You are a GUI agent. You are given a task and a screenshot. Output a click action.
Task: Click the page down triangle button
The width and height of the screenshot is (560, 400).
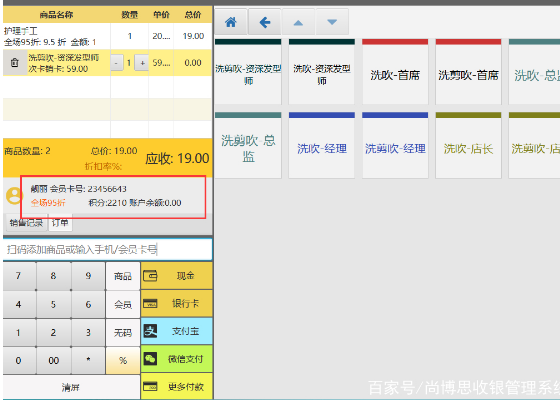pyautogui.click(x=332, y=22)
